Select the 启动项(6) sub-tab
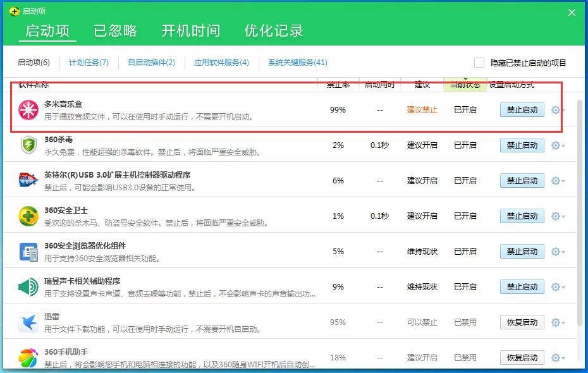588x373 pixels. coord(34,63)
